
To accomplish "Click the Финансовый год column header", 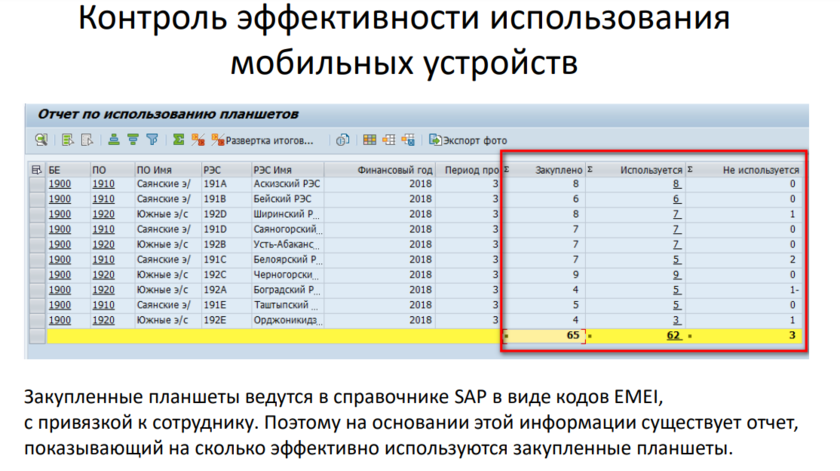I will 394,170.
